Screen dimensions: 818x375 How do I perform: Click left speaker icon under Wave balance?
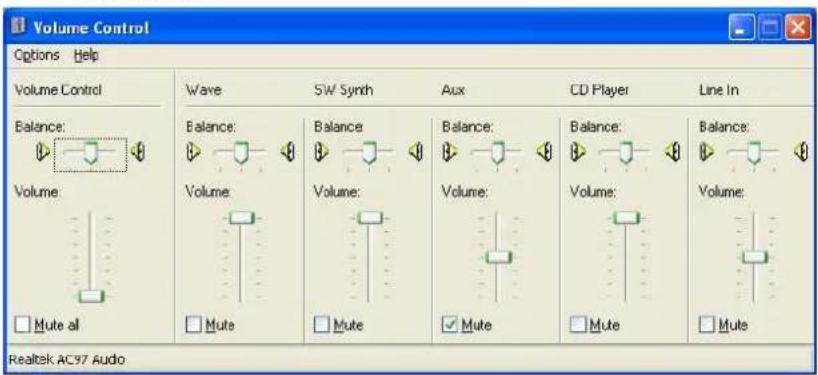194,151
